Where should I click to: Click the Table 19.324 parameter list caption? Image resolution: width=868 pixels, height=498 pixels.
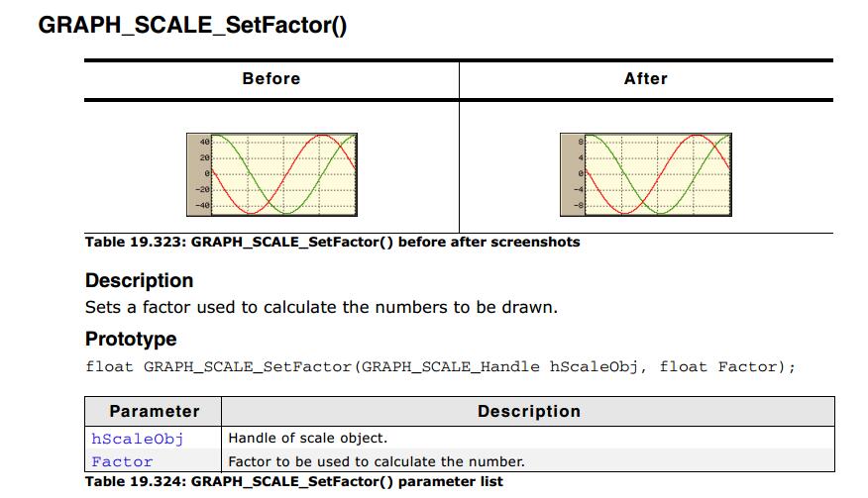pyautogui.click(x=294, y=481)
